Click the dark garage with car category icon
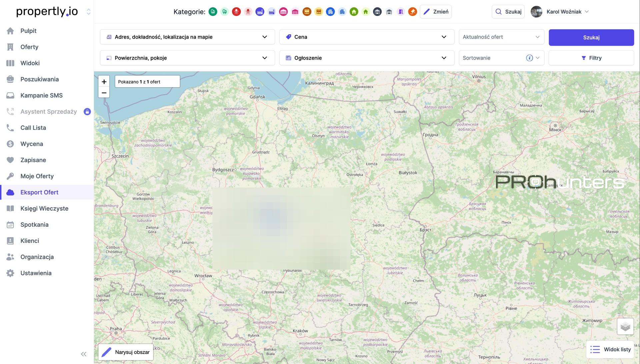The height and width of the screenshot is (364, 640). coord(377,12)
